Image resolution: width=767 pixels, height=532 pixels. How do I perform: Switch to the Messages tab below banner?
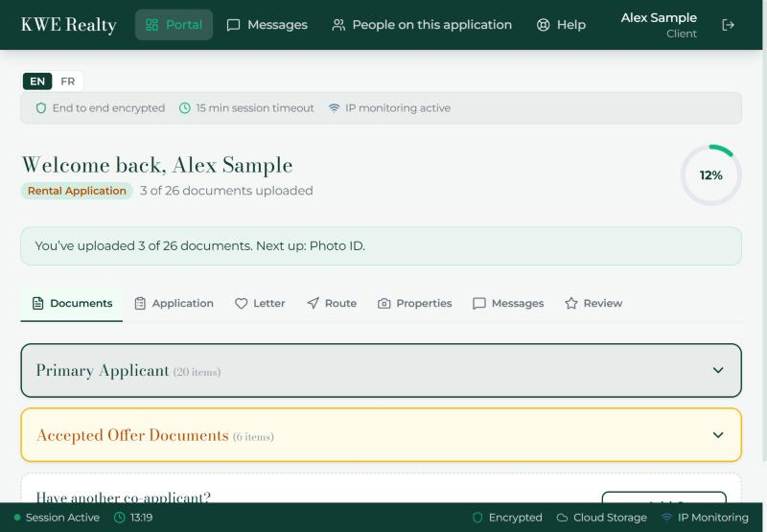509,304
